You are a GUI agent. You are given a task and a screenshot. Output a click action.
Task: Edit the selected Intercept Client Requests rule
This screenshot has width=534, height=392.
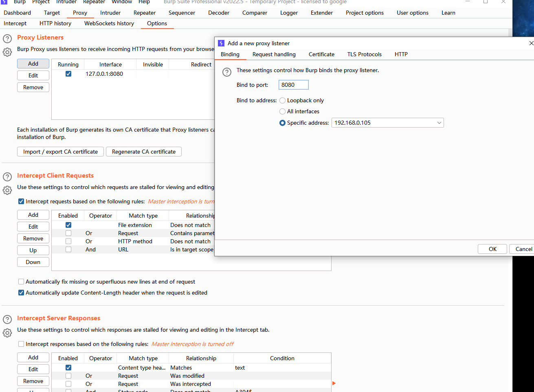pyautogui.click(x=33, y=227)
